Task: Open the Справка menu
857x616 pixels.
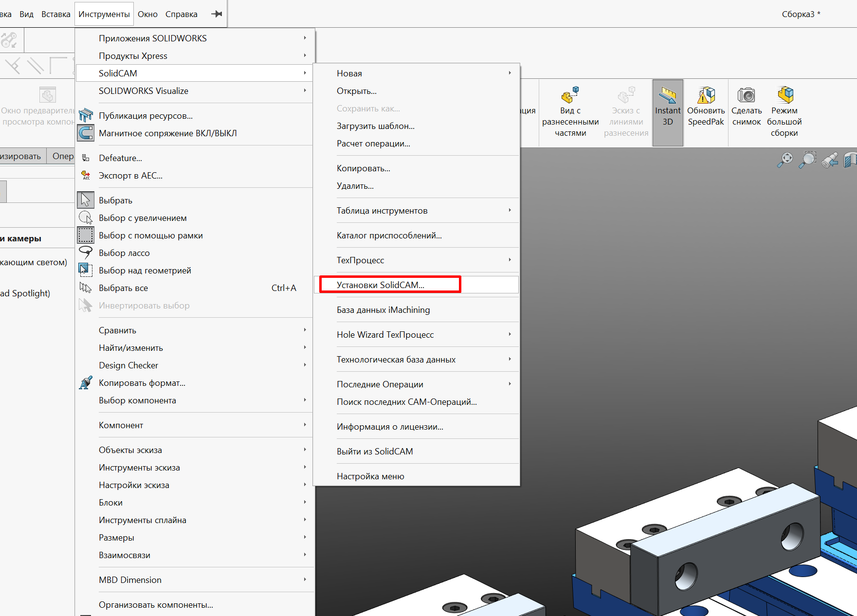Action: [x=182, y=14]
